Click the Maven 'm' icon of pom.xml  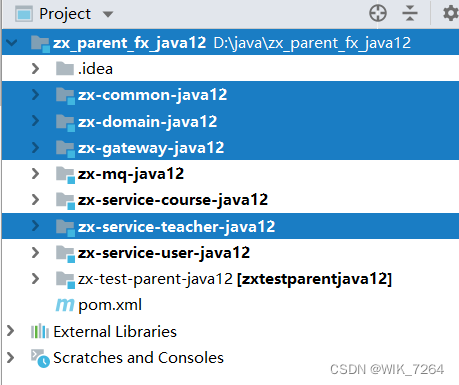point(65,305)
